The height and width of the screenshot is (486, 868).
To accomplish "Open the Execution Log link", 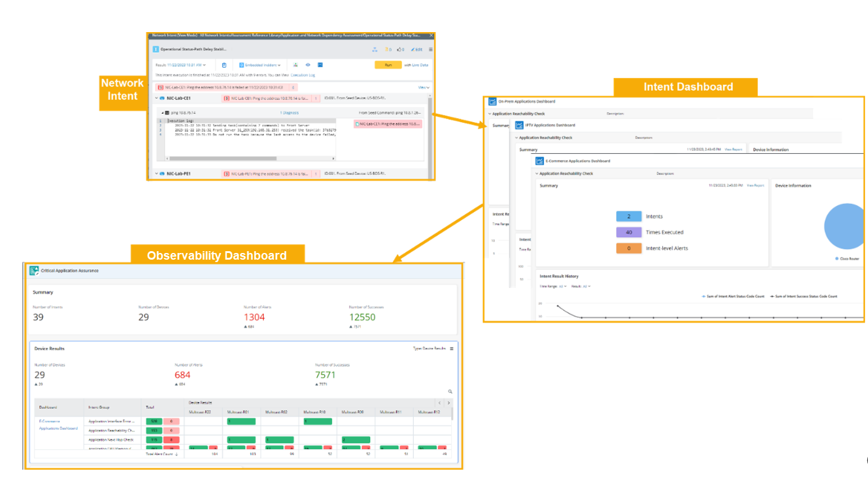I will pos(302,75).
